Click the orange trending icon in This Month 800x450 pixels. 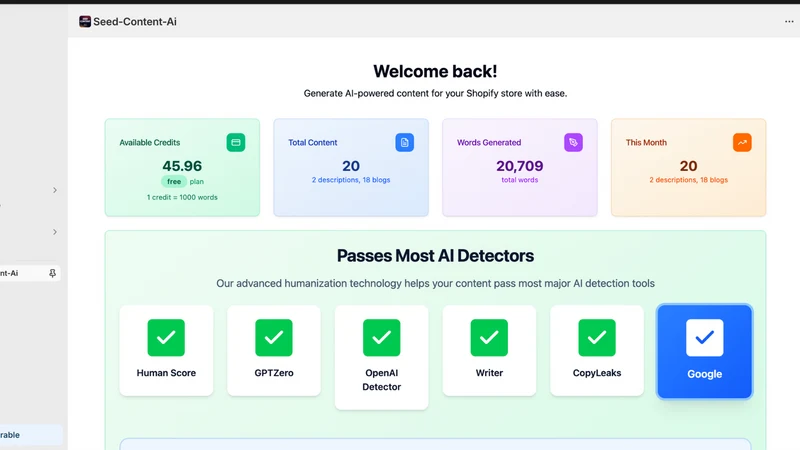[x=742, y=142]
